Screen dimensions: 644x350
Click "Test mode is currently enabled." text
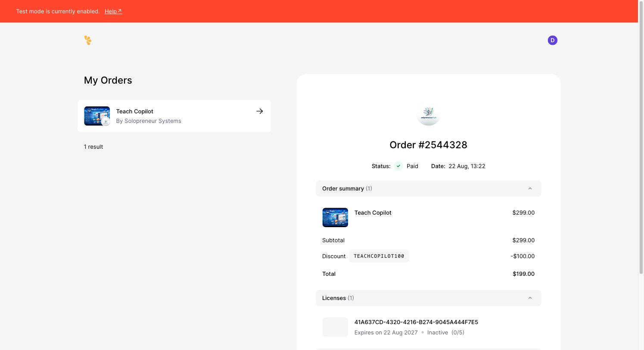[x=58, y=11]
